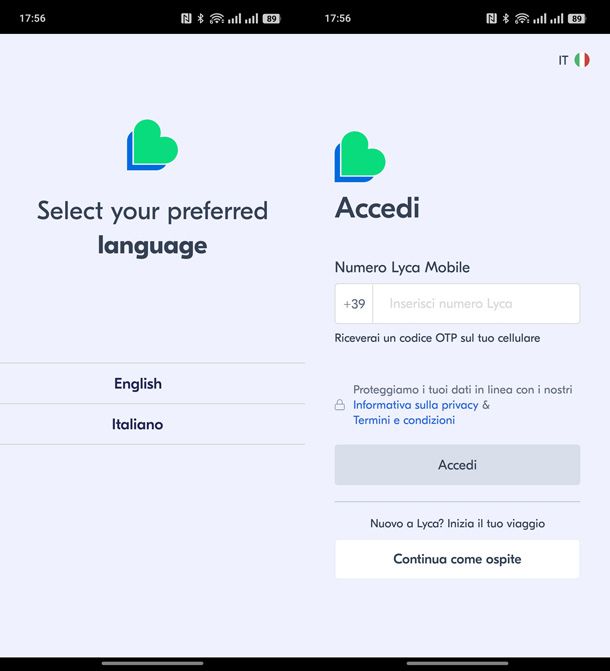Tap the large Accedi heading

(x=377, y=208)
